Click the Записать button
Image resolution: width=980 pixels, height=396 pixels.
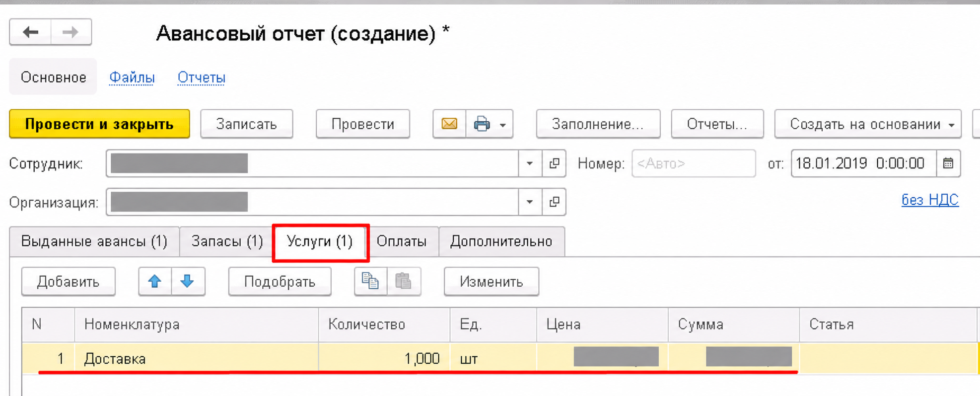pos(247,124)
